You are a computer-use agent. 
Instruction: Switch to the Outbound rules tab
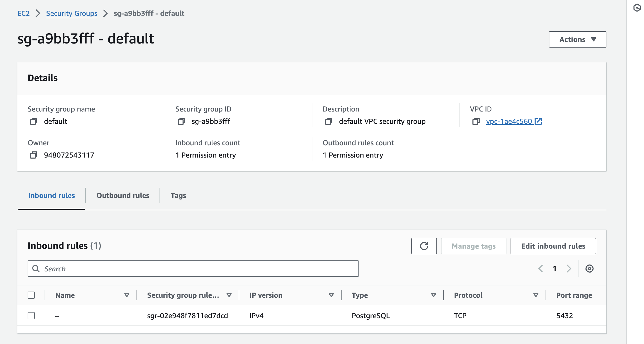(x=122, y=195)
